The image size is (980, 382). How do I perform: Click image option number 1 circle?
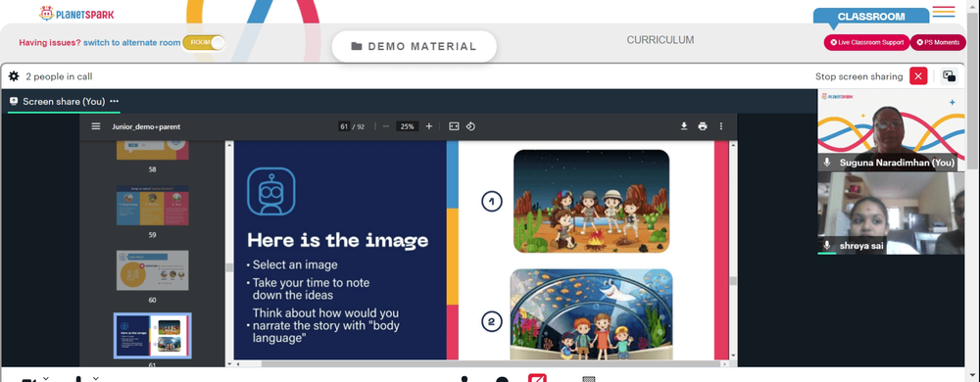[x=491, y=201]
